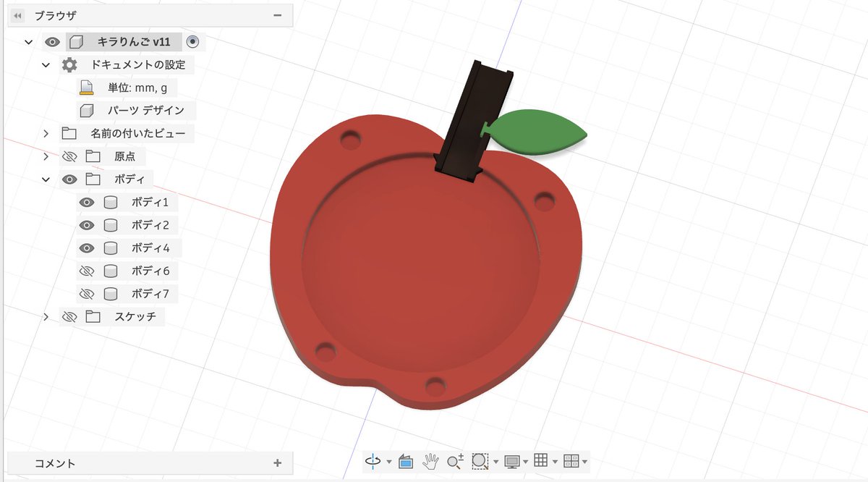This screenshot has height=482, width=868.
Task: Select the 単位: mm, g entry
Action: click(x=137, y=88)
